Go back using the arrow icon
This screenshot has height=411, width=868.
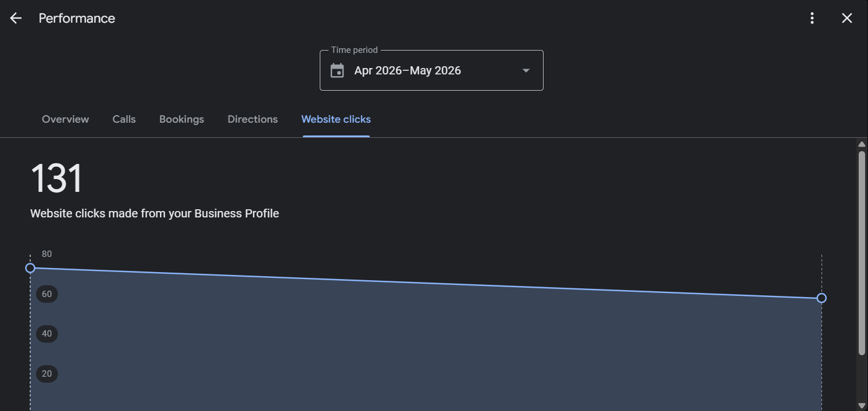click(16, 18)
